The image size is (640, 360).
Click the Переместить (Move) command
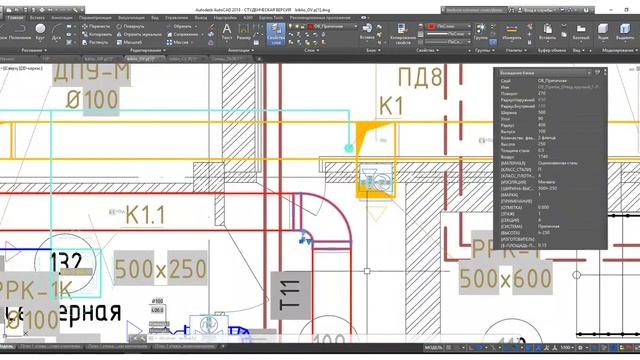(x=96, y=27)
